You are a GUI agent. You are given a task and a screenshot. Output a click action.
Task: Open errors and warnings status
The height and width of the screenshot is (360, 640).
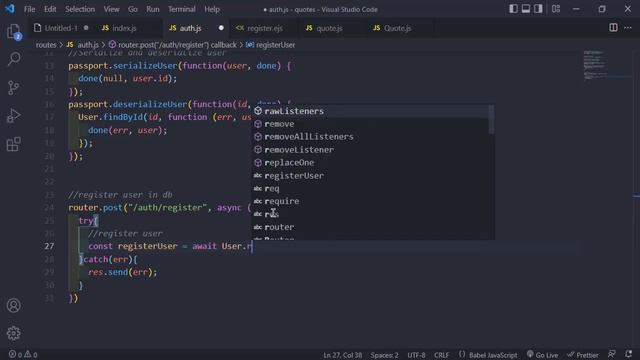click(23, 355)
